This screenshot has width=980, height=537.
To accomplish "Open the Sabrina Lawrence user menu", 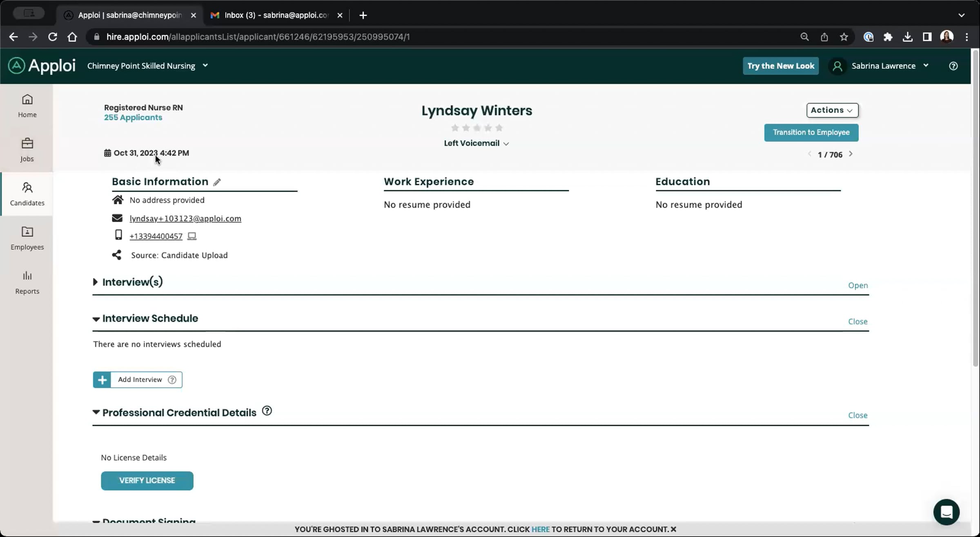I will [882, 66].
